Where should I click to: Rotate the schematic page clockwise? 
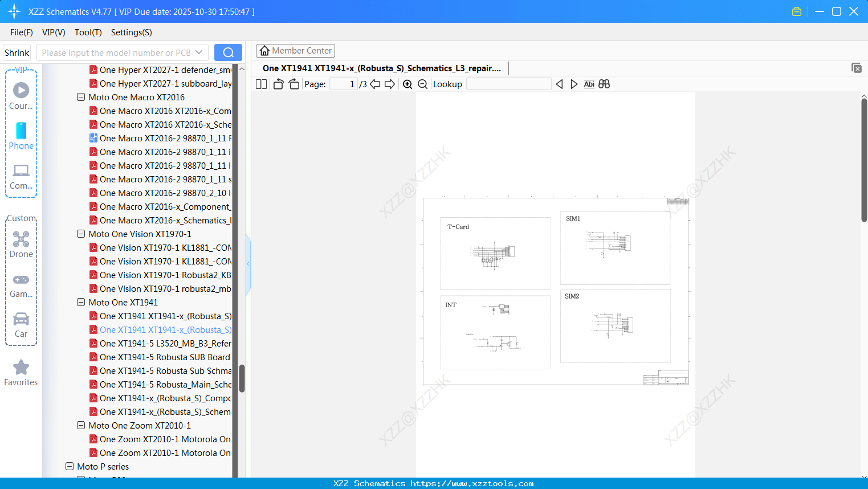pos(293,83)
